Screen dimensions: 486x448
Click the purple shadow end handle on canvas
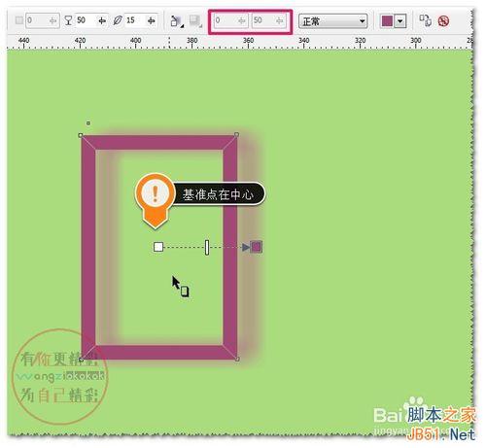[257, 247]
